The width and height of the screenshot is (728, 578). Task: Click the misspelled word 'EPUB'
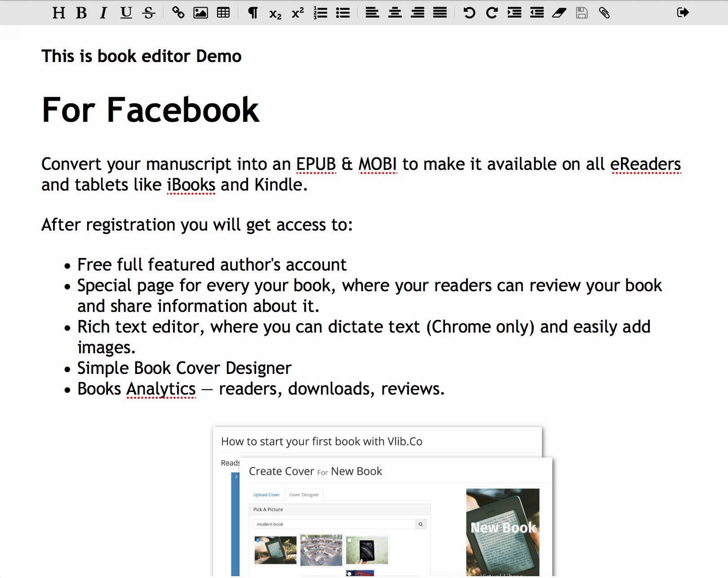316,164
